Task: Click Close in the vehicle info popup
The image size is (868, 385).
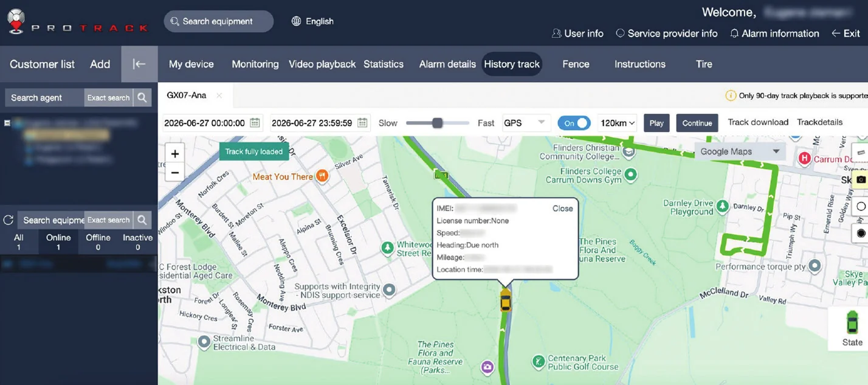Action: (562, 209)
